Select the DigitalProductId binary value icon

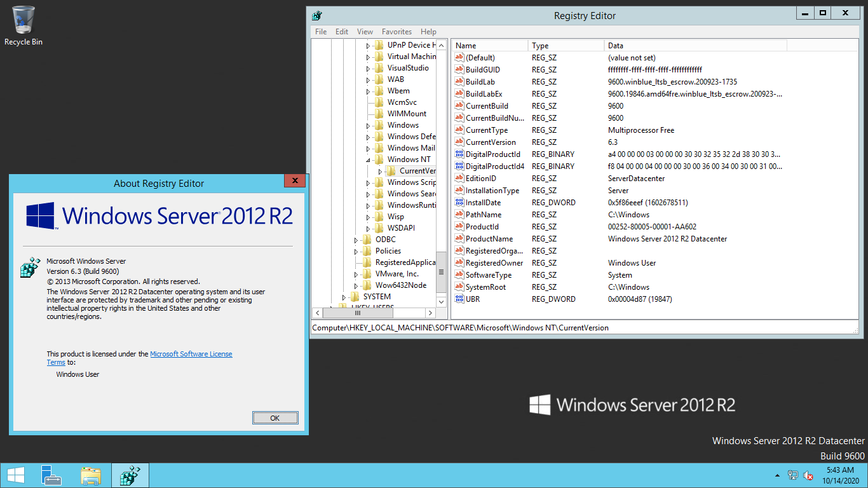point(459,154)
